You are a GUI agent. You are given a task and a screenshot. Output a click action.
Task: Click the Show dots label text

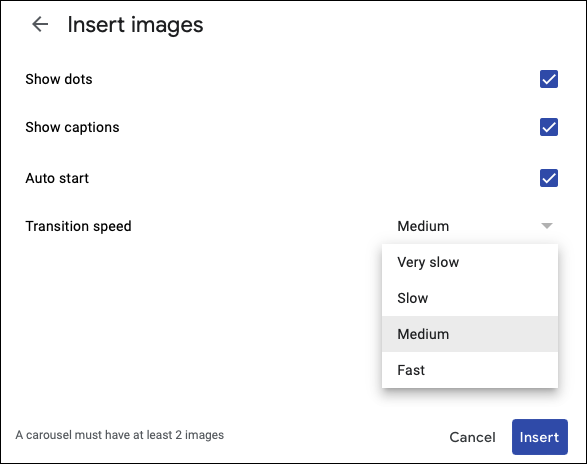click(59, 79)
